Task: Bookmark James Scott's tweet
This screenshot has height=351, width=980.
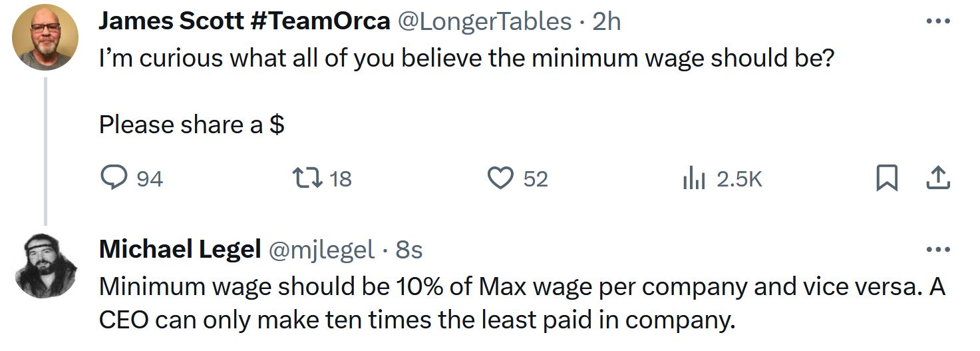Action: tap(886, 178)
